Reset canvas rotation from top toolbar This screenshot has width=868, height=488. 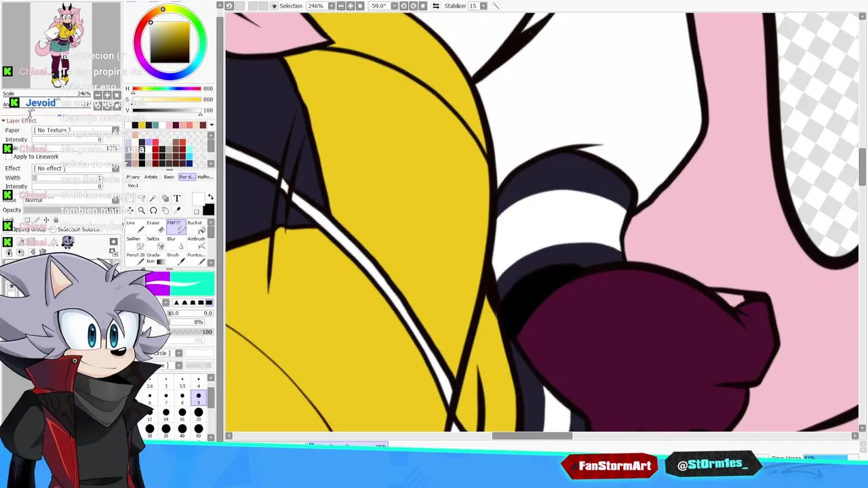pyautogui.click(x=422, y=5)
